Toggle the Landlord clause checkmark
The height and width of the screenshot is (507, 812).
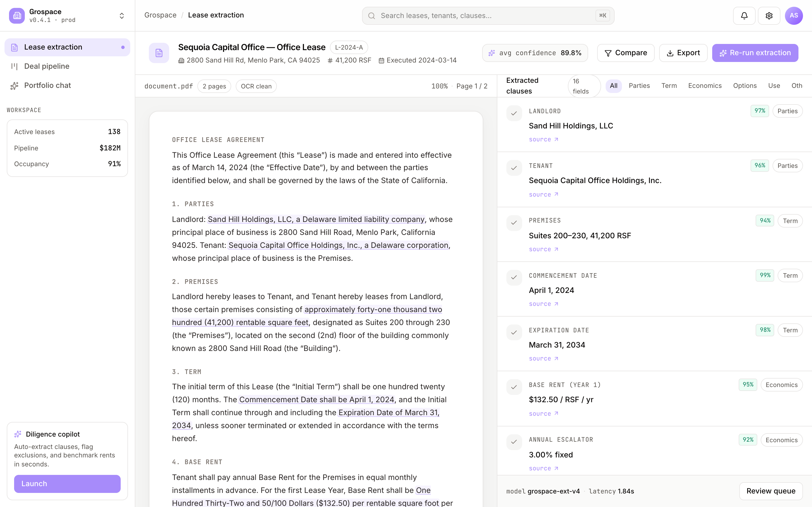pos(514,113)
